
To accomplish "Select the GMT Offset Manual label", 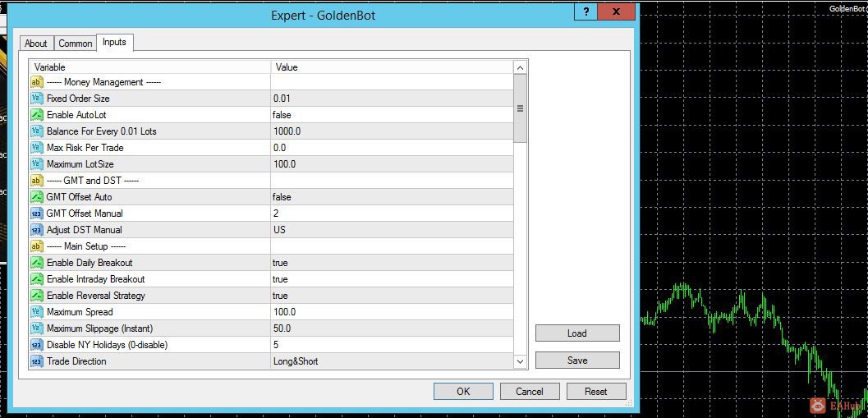I will [x=85, y=214].
